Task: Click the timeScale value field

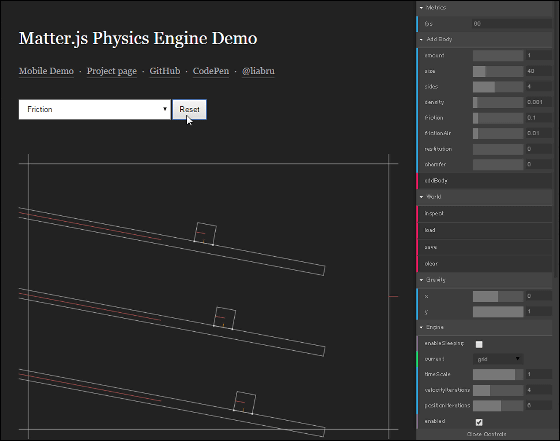Action: [539, 374]
